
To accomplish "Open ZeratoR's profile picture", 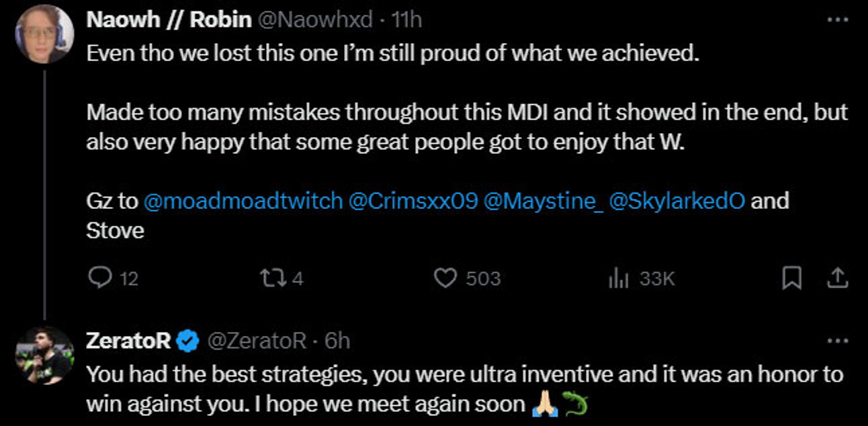I will pos(44,355).
